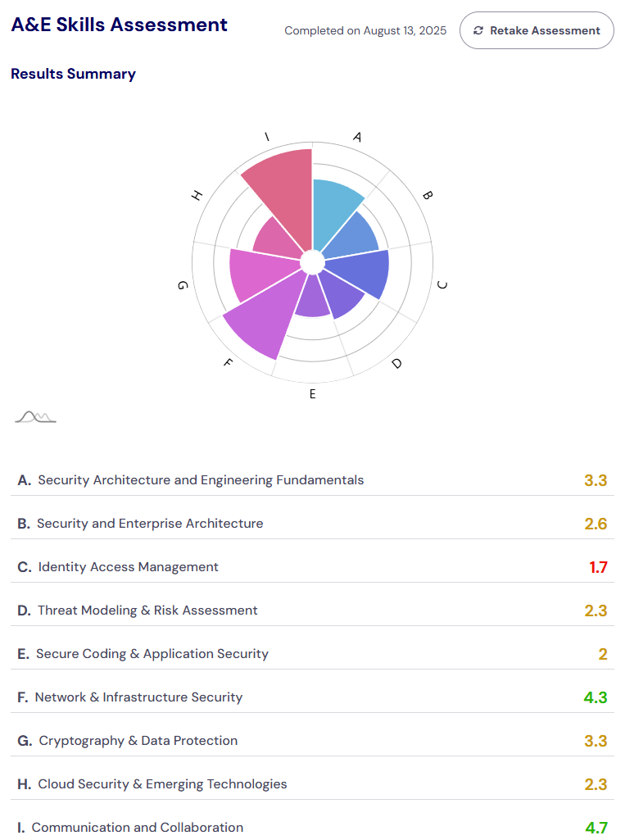Image resolution: width=625 pixels, height=840 pixels.
Task: Click the 4.7 score for Communication and Collaboration
Action: (x=596, y=828)
